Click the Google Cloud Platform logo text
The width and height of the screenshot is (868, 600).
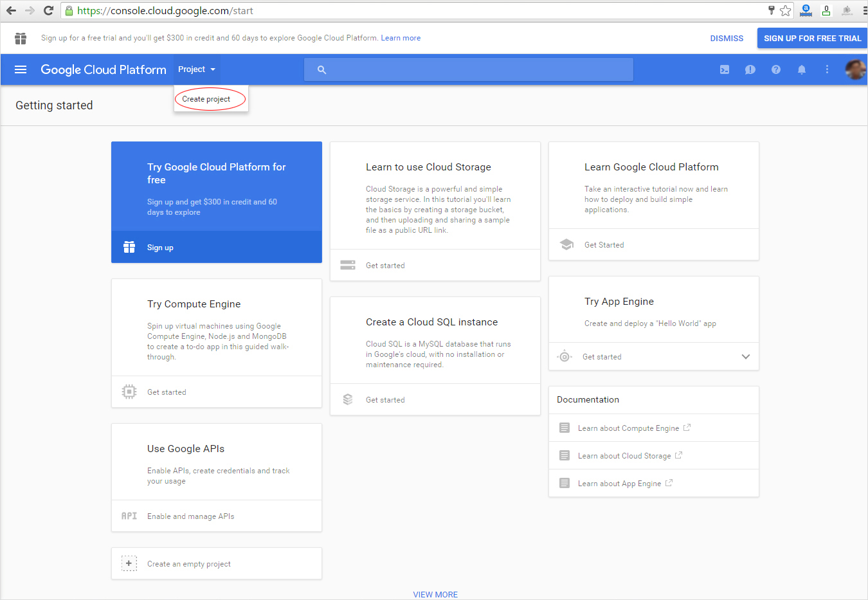[104, 69]
